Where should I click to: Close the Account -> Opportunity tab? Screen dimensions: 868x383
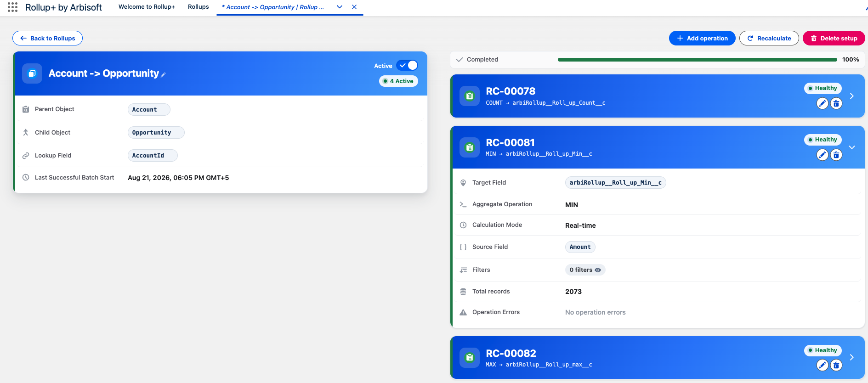pyautogui.click(x=354, y=7)
